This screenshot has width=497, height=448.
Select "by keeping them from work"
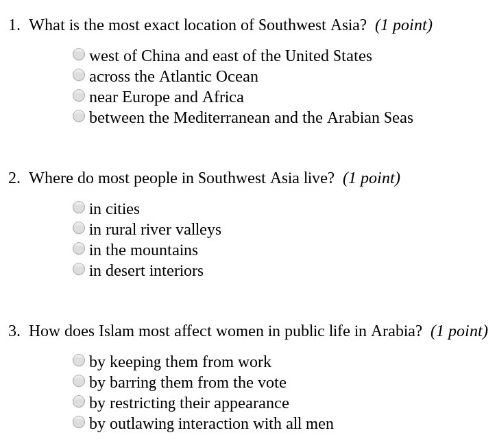[x=79, y=360]
